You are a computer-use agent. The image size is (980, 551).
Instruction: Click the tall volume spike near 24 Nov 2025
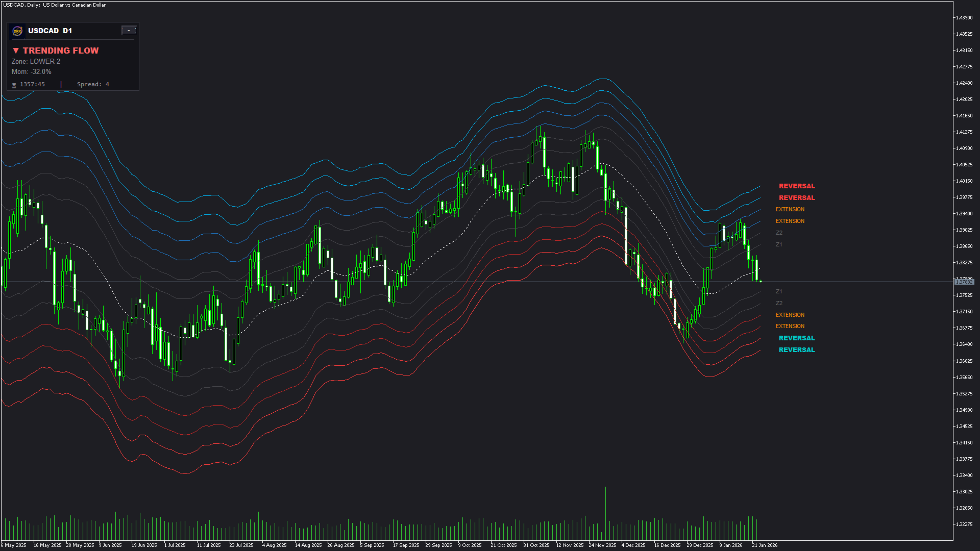tap(605, 510)
